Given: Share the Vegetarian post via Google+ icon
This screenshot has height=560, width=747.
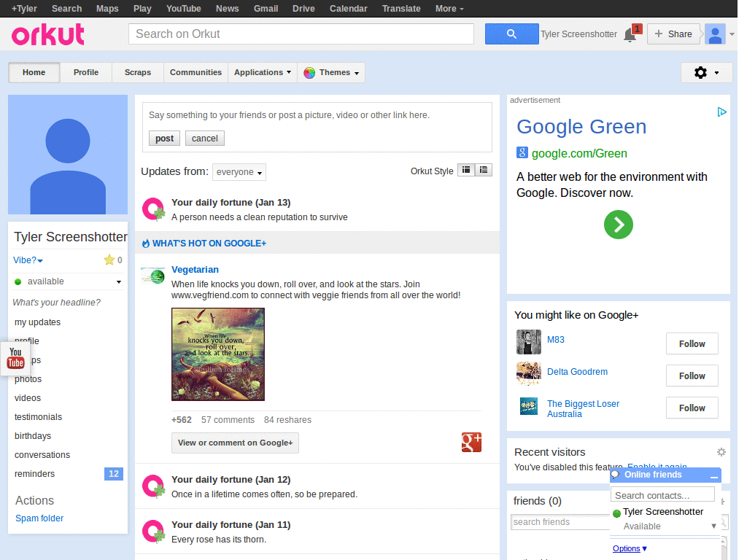Looking at the screenshot, I should tap(471, 442).
